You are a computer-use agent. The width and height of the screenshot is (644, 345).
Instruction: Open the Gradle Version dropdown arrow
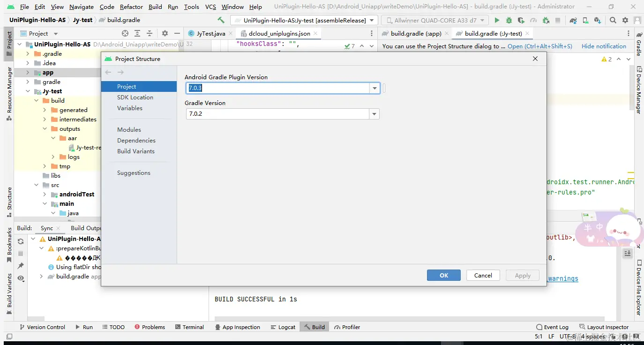(374, 114)
